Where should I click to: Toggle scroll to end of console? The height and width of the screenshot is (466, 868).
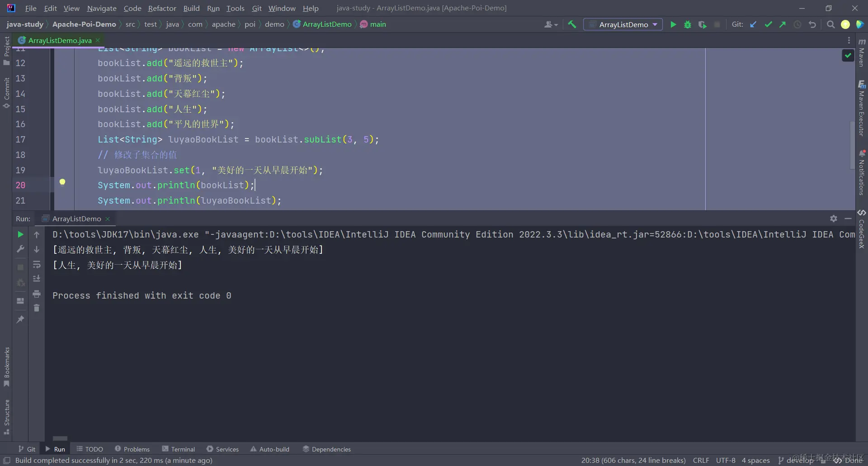37,279
